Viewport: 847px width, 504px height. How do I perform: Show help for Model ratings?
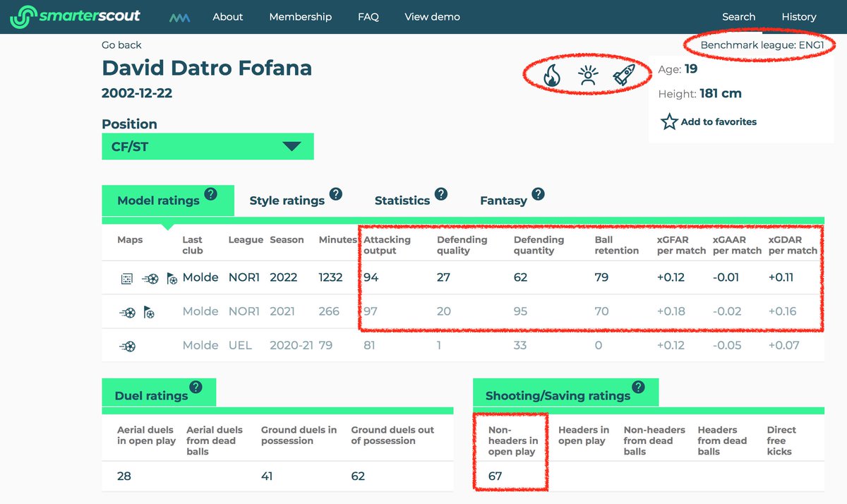pyautogui.click(x=210, y=194)
